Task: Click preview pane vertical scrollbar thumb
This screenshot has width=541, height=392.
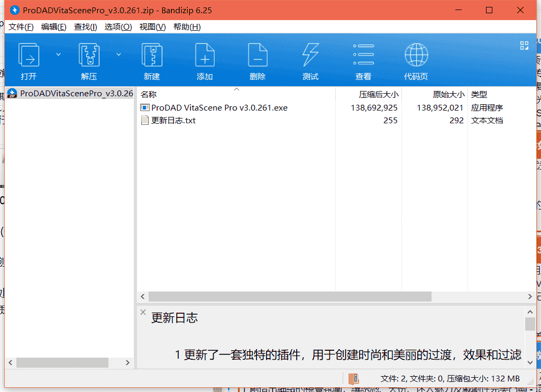Action: coord(530,324)
